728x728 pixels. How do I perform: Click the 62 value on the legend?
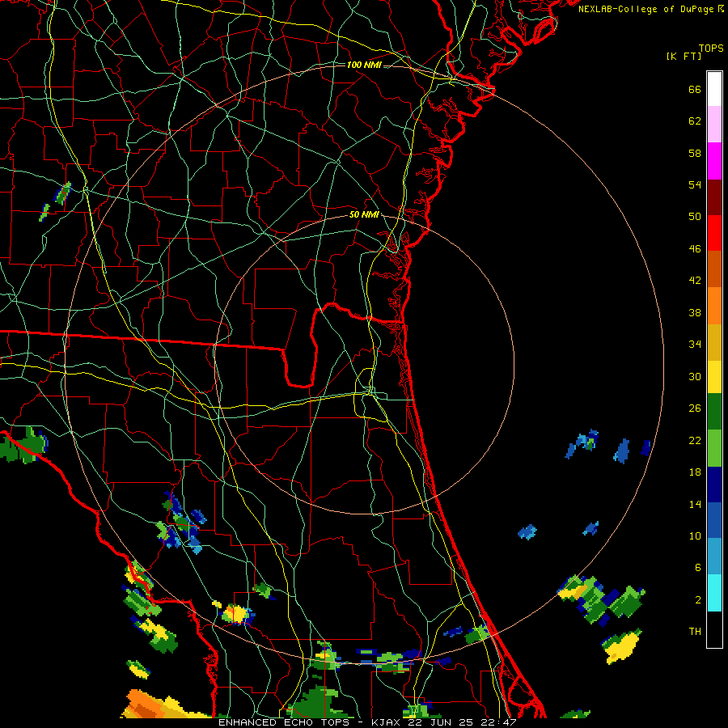pyautogui.click(x=695, y=121)
